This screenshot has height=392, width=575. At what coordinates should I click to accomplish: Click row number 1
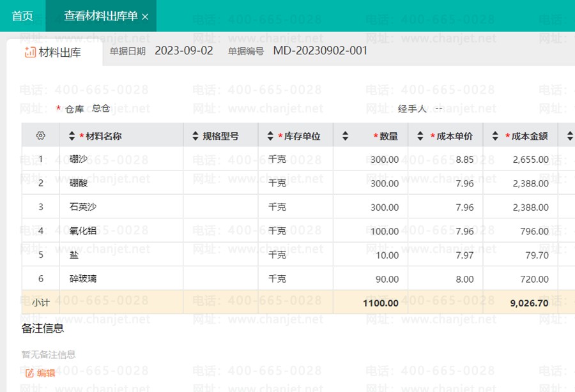(41, 159)
